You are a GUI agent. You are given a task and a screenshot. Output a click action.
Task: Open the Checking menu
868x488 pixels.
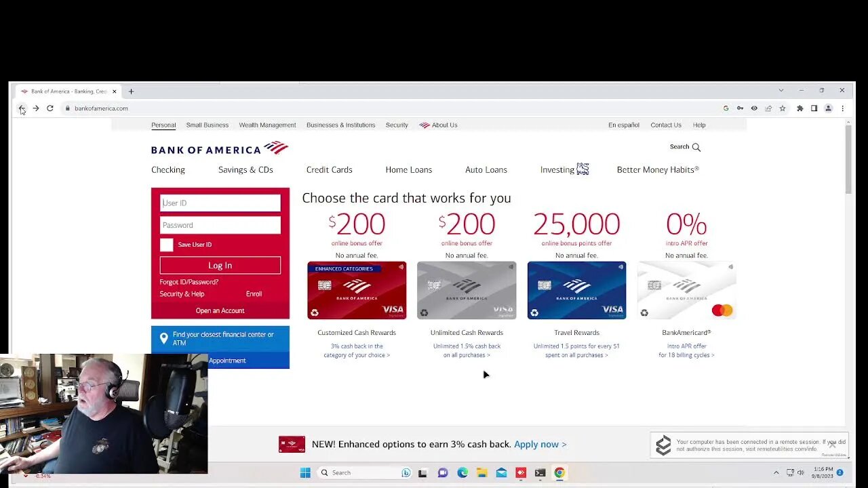point(168,170)
